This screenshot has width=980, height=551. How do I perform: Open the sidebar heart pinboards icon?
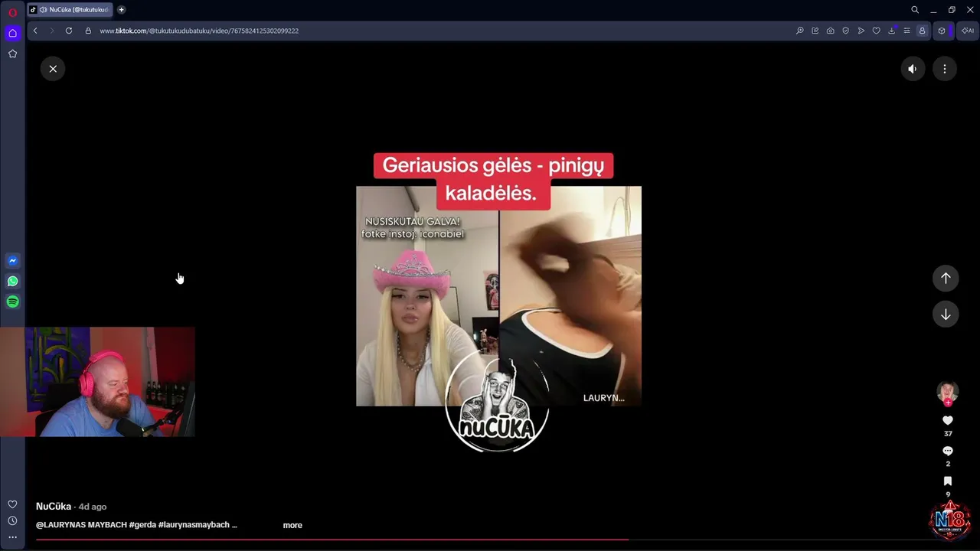pos(12,504)
